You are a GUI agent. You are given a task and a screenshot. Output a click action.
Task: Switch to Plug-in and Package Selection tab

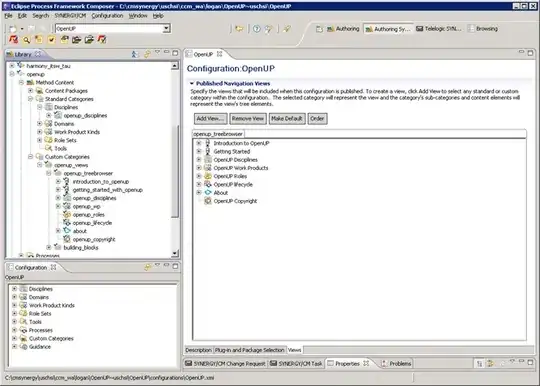[x=249, y=350]
